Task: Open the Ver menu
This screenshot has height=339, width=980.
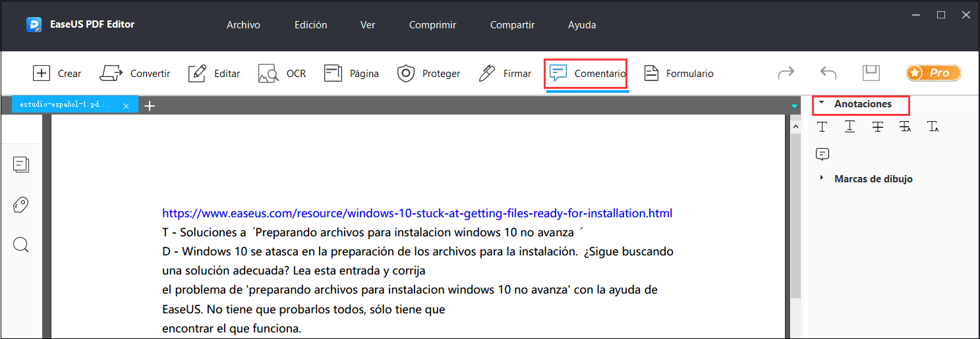Action: pyautogui.click(x=368, y=25)
